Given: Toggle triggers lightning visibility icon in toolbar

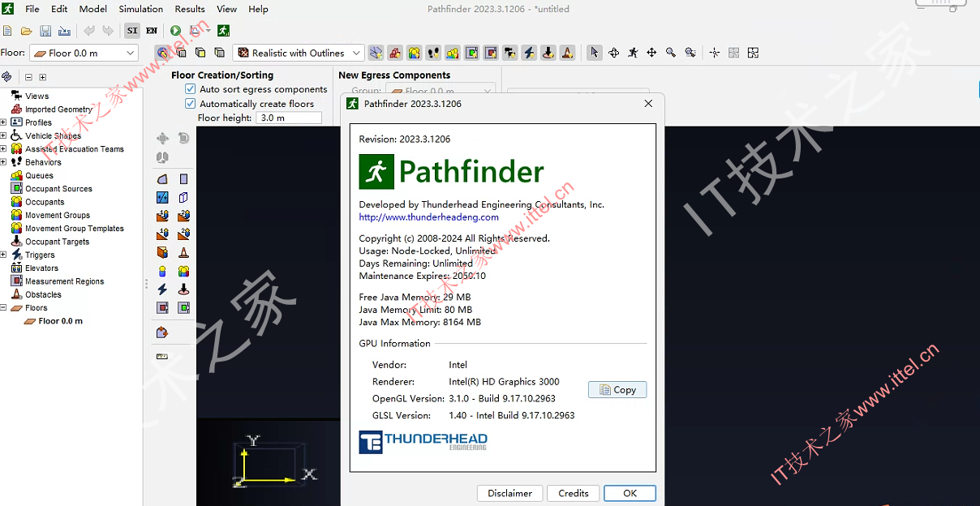Looking at the screenshot, I should pos(529,53).
